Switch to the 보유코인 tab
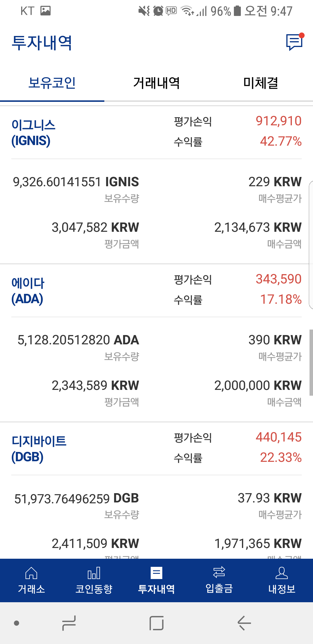This screenshot has height=644, width=313. (x=52, y=83)
